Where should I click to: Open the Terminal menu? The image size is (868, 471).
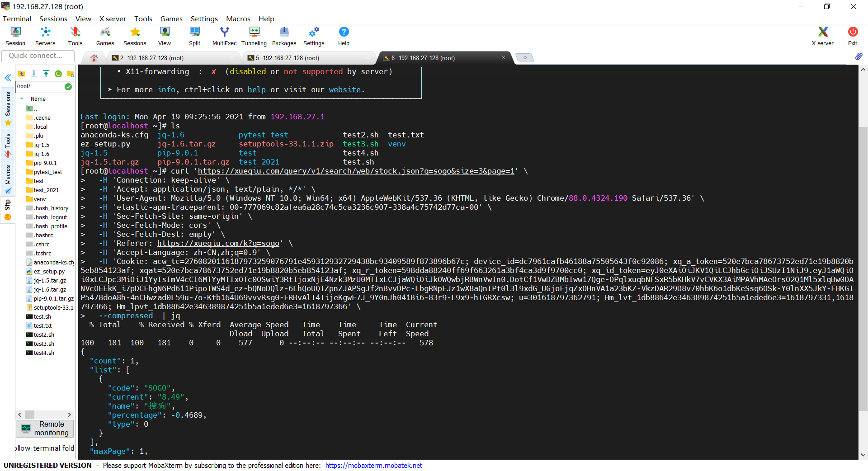click(17, 19)
